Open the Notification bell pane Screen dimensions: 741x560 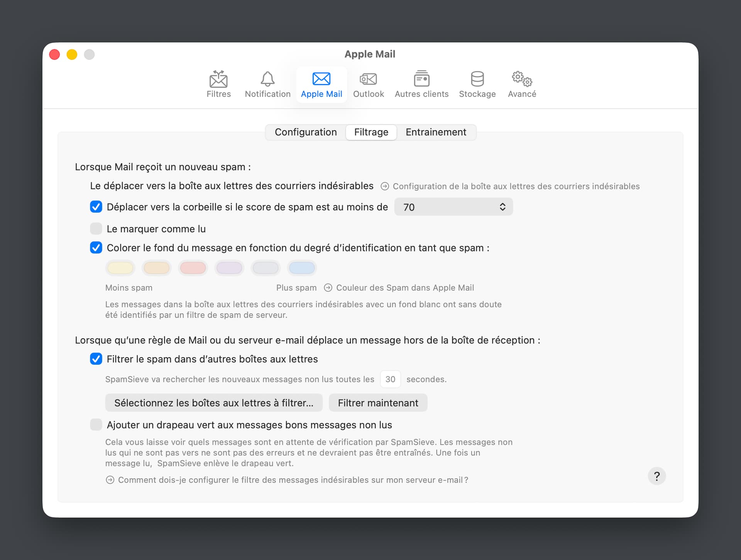click(267, 84)
